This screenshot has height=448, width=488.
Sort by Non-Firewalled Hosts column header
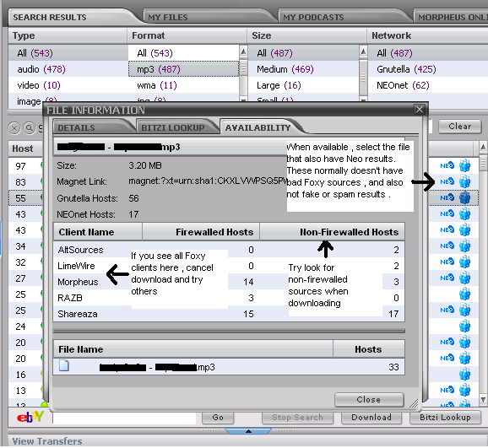tap(332, 232)
